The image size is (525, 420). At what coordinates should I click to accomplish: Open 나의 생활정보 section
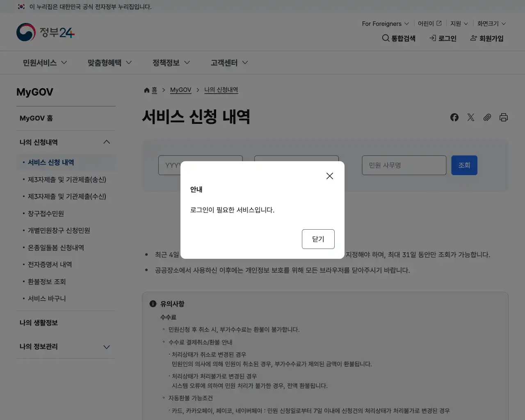[x=66, y=323]
